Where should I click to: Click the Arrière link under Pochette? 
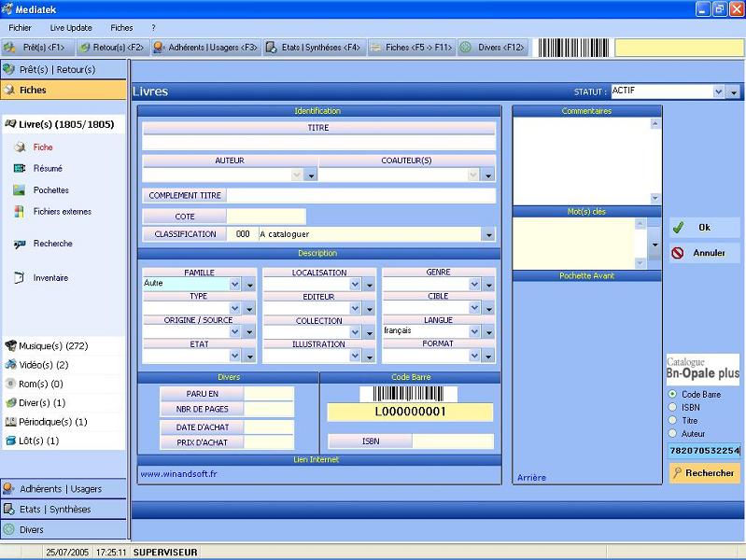click(531, 478)
